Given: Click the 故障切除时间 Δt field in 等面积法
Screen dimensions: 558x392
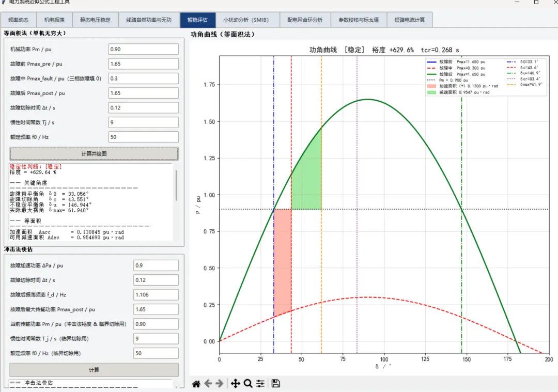Looking at the screenshot, I should click(144, 107).
